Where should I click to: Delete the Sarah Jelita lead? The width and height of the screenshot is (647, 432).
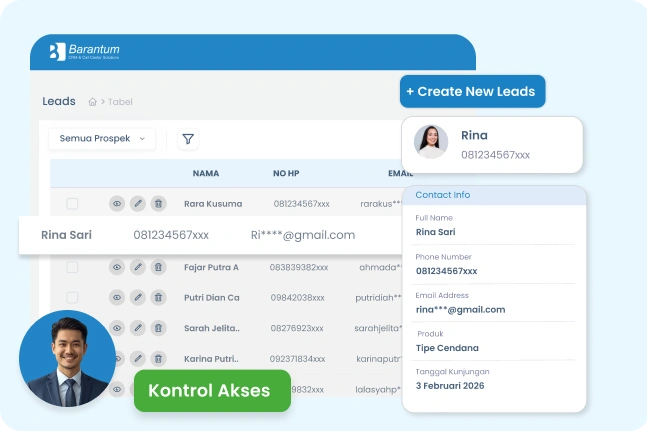[x=158, y=328]
